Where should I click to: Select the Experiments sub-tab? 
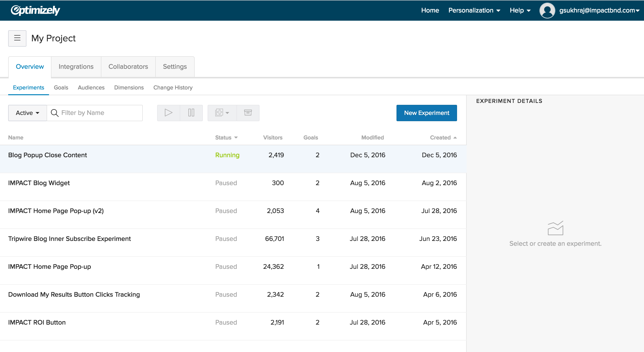pyautogui.click(x=29, y=88)
